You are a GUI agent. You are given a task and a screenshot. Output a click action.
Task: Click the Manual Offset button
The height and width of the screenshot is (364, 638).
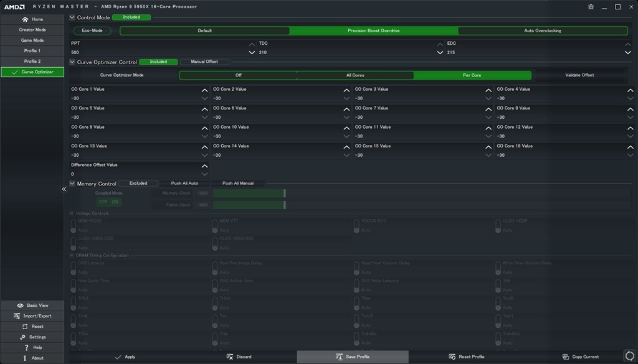pyautogui.click(x=204, y=62)
